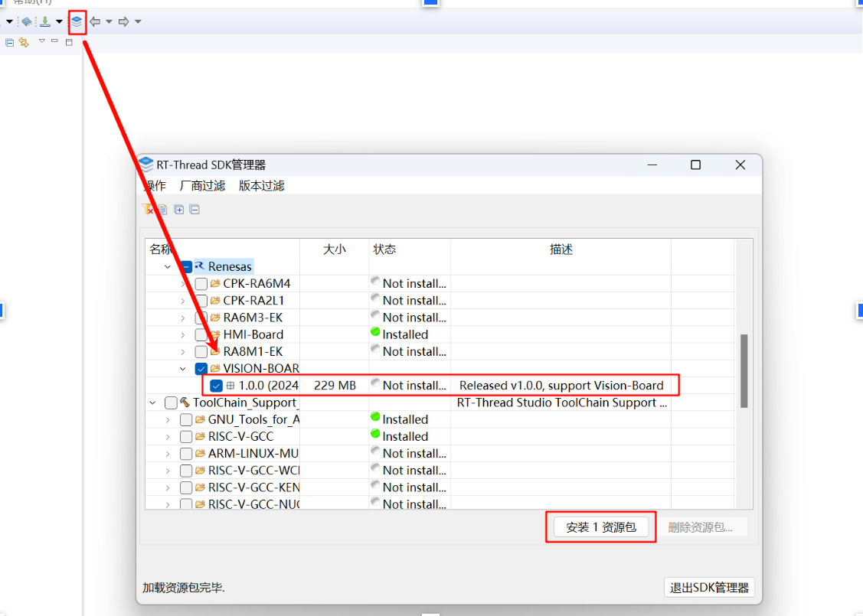Collapse the ToolChain_Support node
The height and width of the screenshot is (616, 863).
[152, 403]
